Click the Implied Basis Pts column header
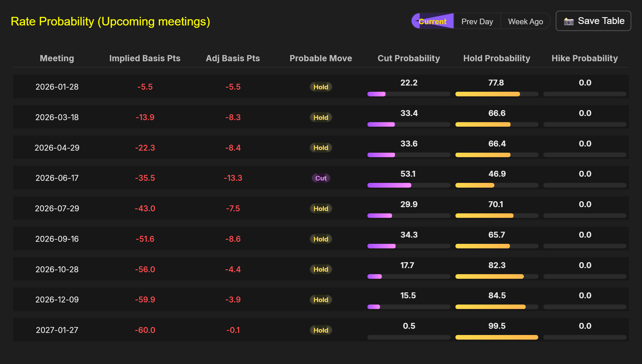Viewport: 642px width, 364px height. 145,58
